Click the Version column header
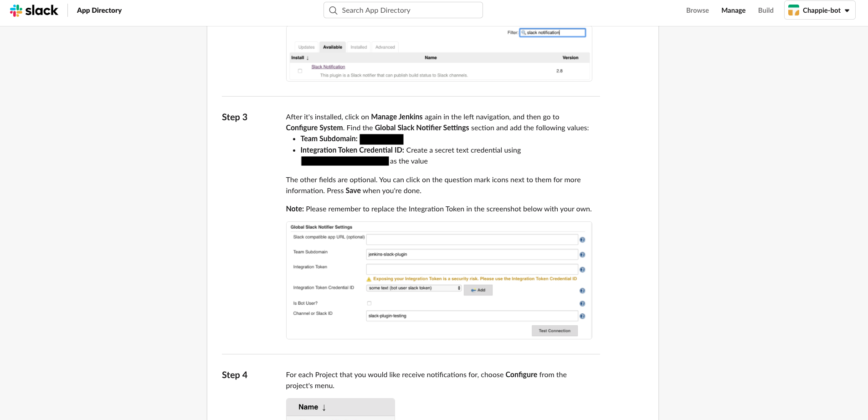Screen dimensions: 868x420 pyautogui.click(x=570, y=58)
